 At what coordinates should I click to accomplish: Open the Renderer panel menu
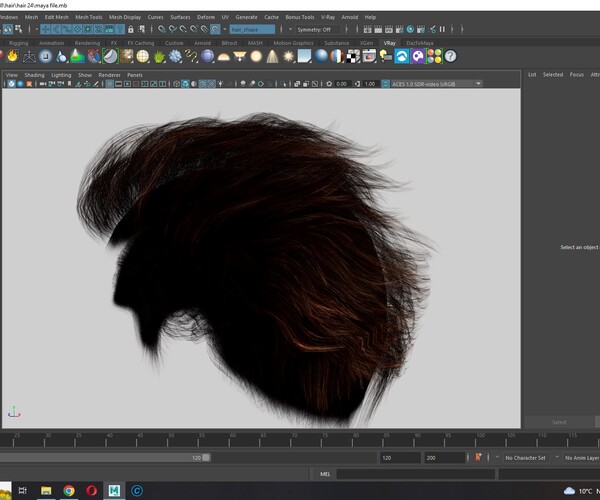(109, 75)
